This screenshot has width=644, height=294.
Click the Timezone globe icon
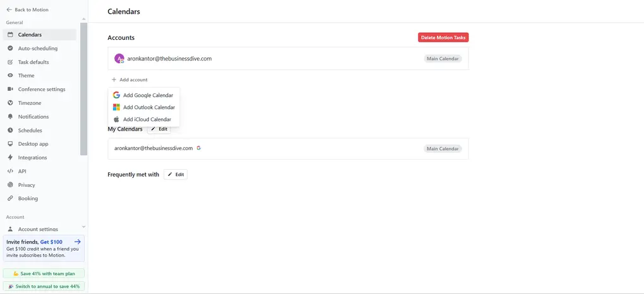(10, 103)
